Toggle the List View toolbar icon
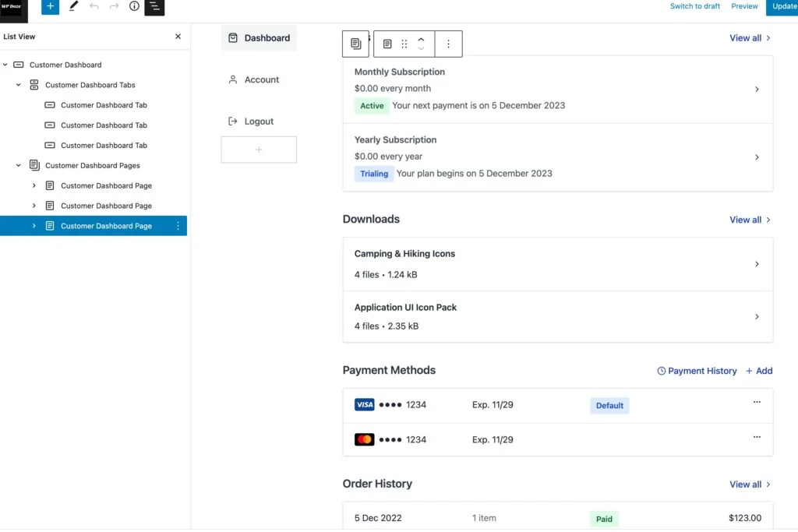The width and height of the screenshot is (798, 532). tap(154, 7)
